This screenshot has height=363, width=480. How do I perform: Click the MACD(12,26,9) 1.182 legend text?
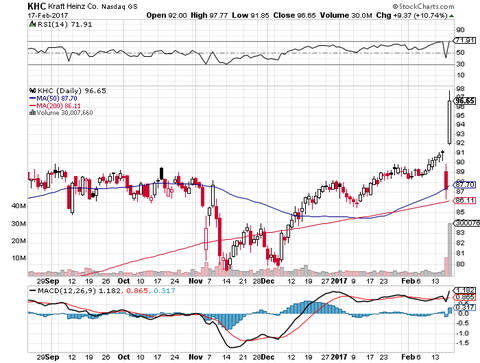coord(79,291)
